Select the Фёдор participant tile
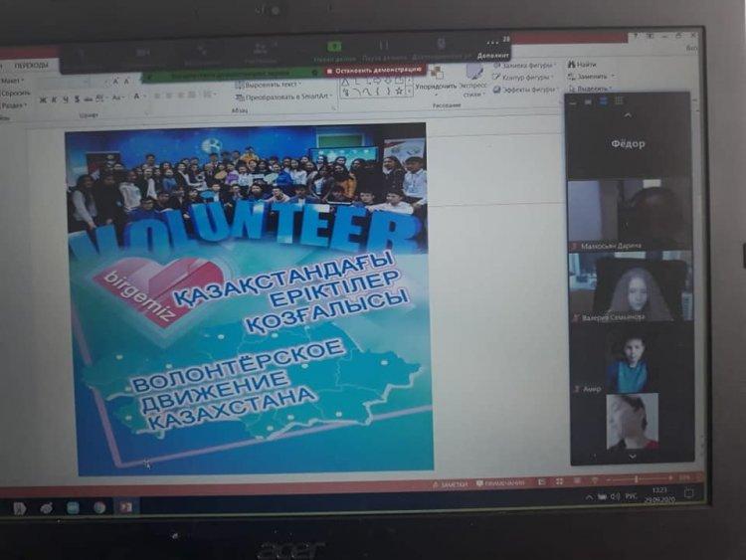The height and width of the screenshot is (560, 746). 628,144
